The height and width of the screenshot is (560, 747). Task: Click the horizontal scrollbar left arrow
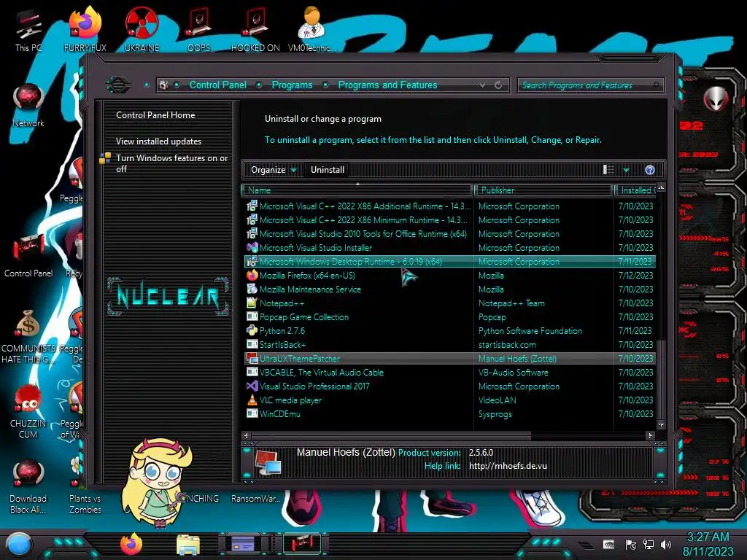coord(246,435)
